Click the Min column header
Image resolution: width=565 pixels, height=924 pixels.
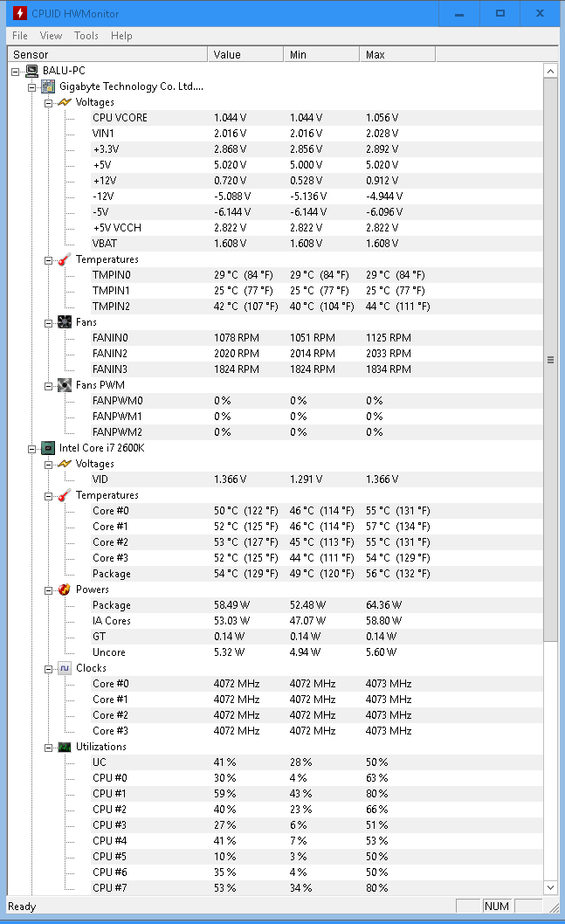(321, 55)
